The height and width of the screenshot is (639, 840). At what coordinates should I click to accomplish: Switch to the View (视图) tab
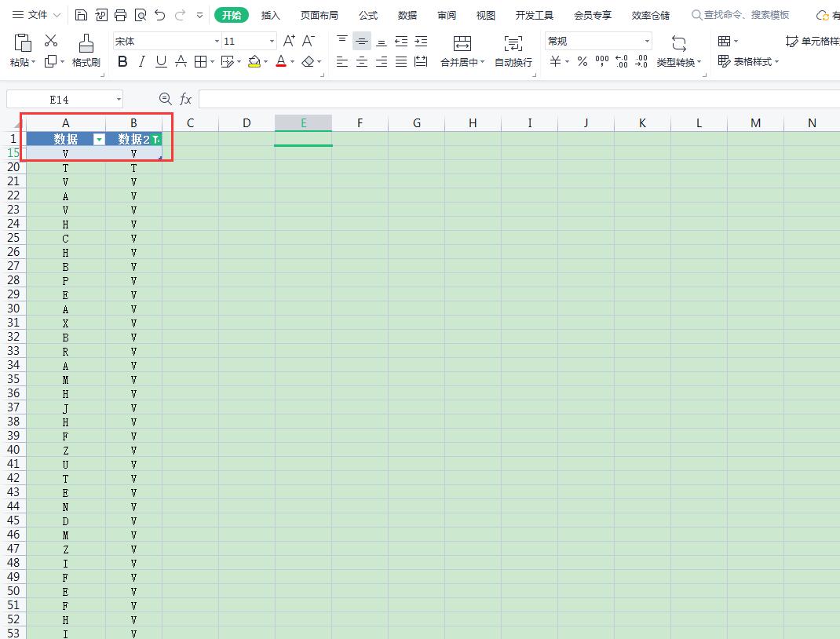coord(486,15)
